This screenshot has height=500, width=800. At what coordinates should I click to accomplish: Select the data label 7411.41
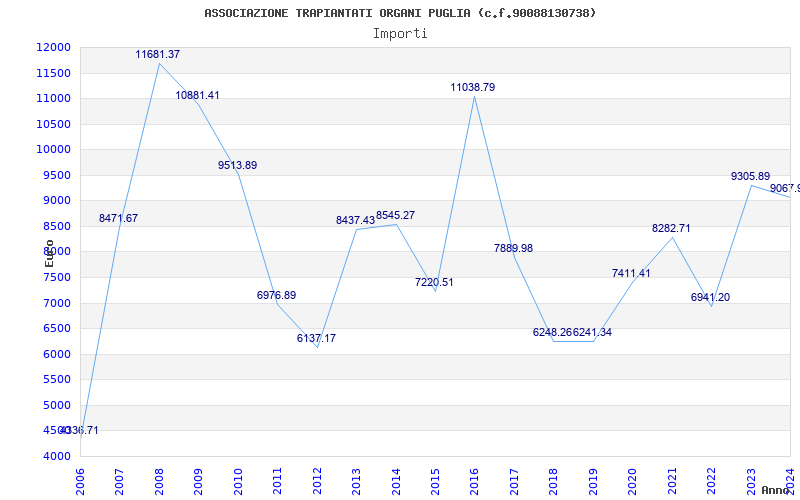click(x=631, y=273)
